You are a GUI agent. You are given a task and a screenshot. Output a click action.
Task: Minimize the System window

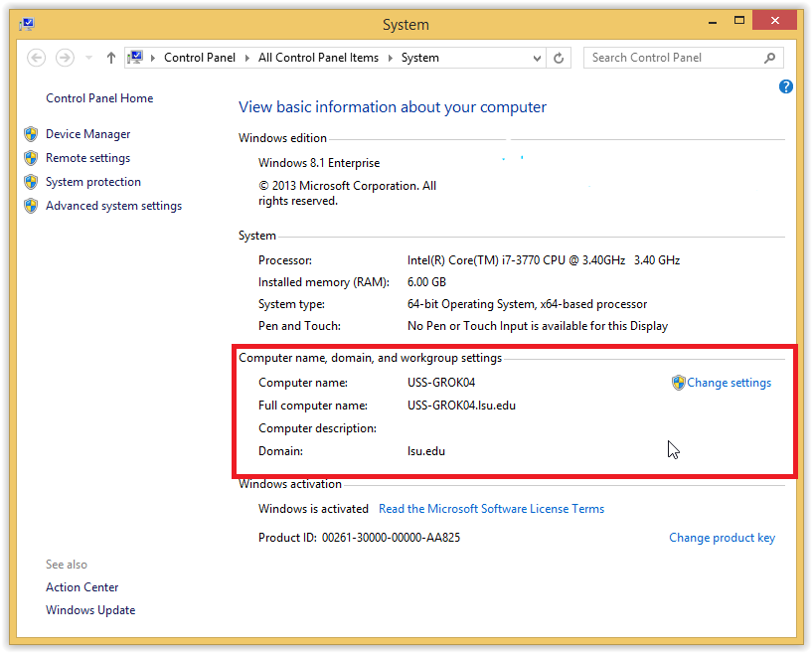(713, 21)
